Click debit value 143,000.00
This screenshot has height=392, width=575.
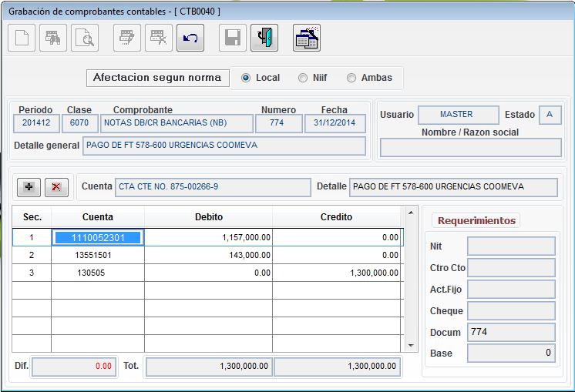pyautogui.click(x=208, y=255)
